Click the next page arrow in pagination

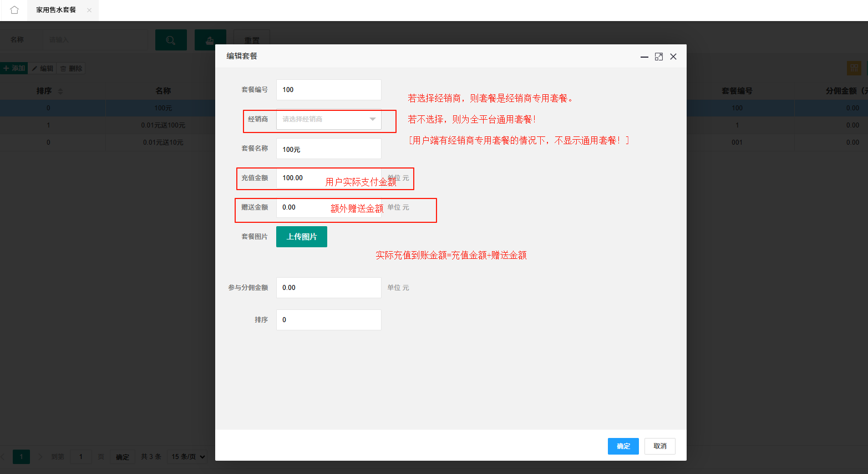pos(40,457)
